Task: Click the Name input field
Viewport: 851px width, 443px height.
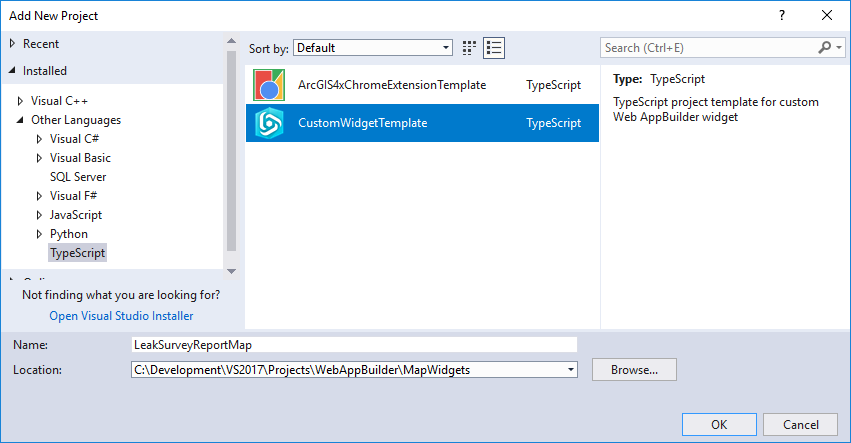Action: pos(354,345)
